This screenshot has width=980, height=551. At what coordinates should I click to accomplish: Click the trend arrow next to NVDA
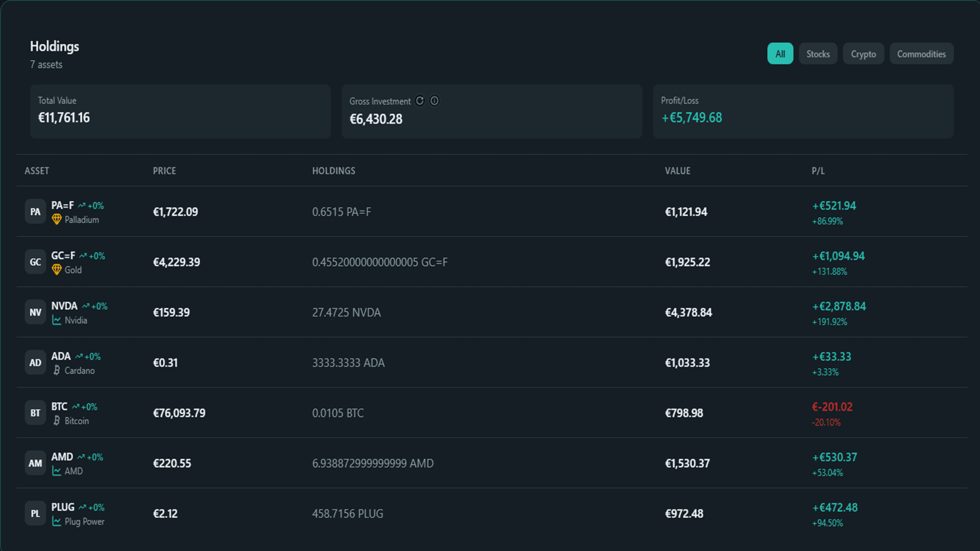coord(86,306)
